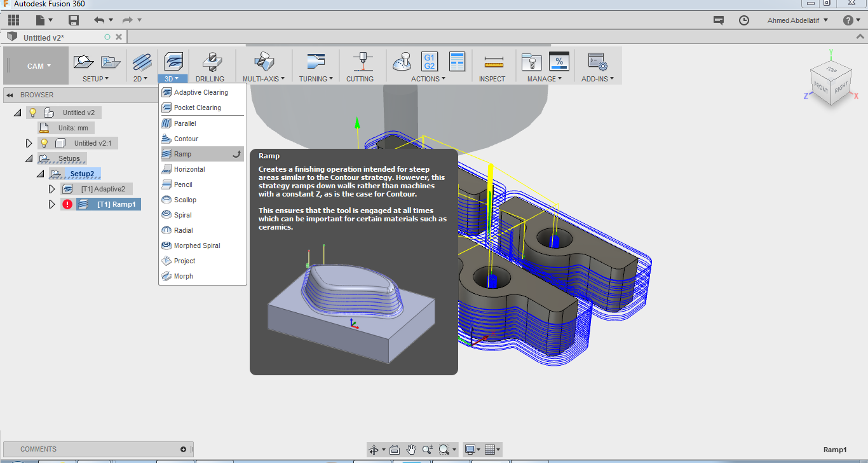The image size is (868, 463).
Task: Choose Pencil in the 3D menu
Action: point(202,184)
